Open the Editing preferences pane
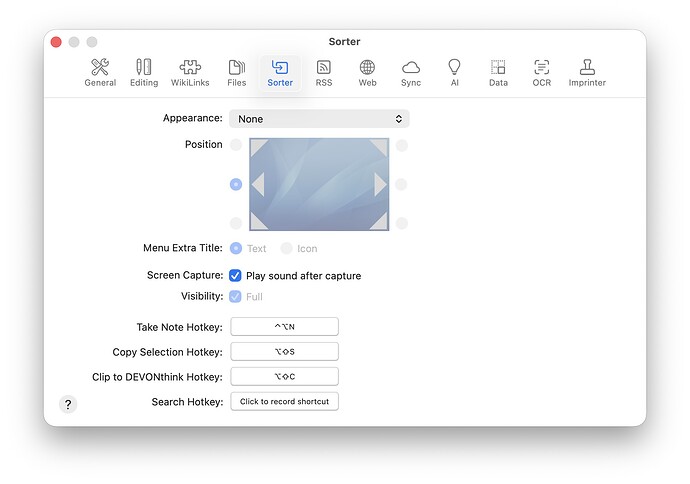 [144, 73]
